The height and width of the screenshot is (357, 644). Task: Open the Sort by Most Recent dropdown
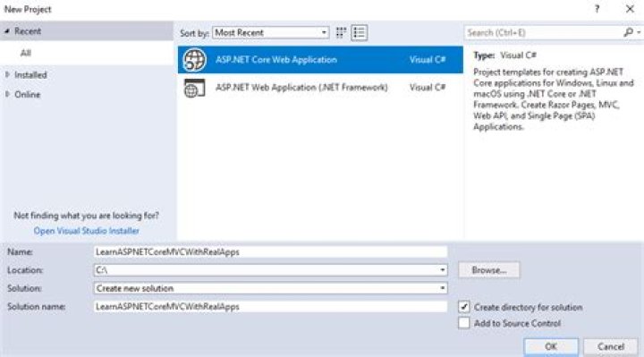click(271, 32)
